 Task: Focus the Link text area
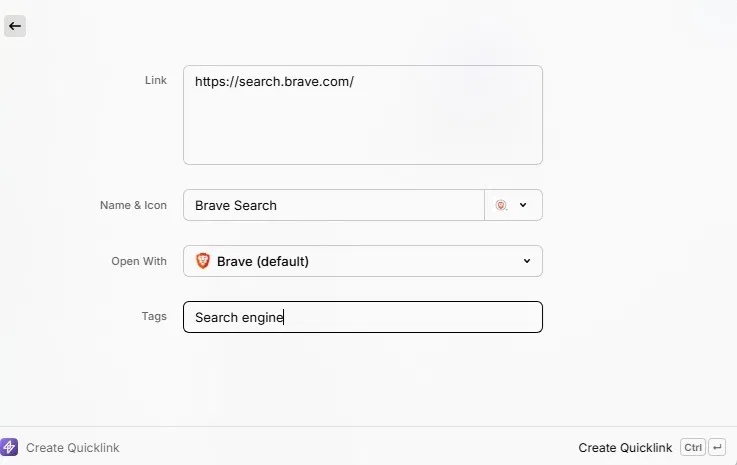tap(363, 125)
